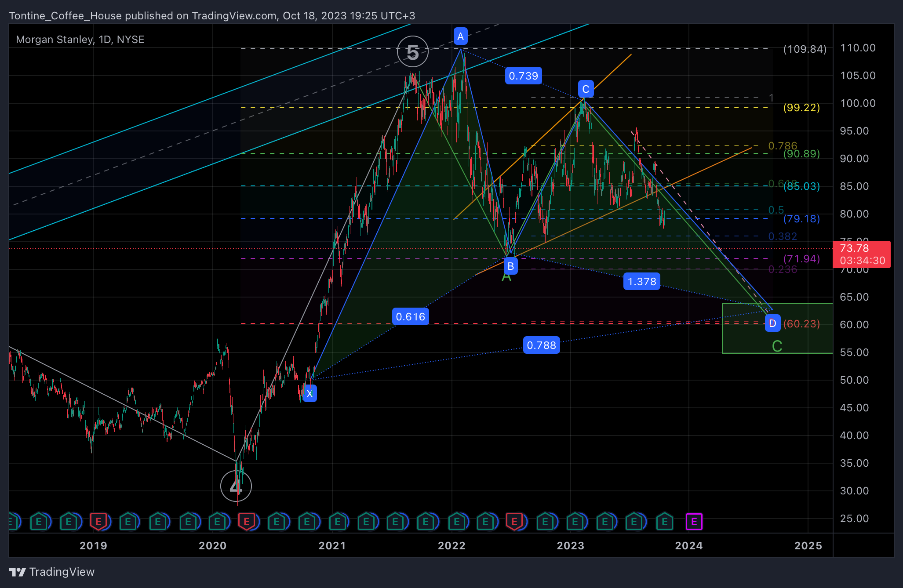
Task: Click the 0.616 ratio label
Action: tap(411, 316)
